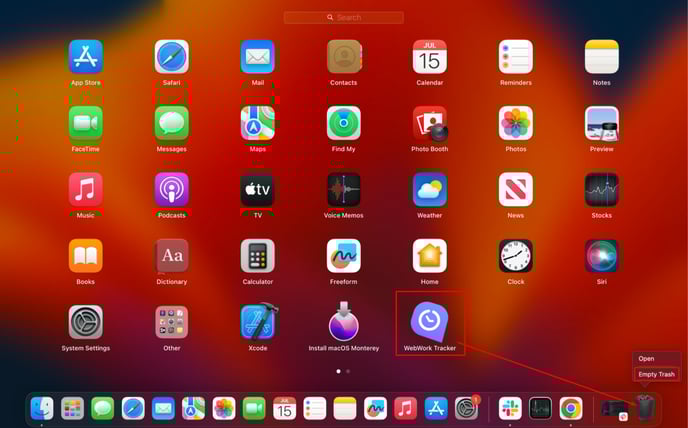Image resolution: width=688 pixels, height=428 pixels.
Task: Open the Other apps folder
Action: 172,322
